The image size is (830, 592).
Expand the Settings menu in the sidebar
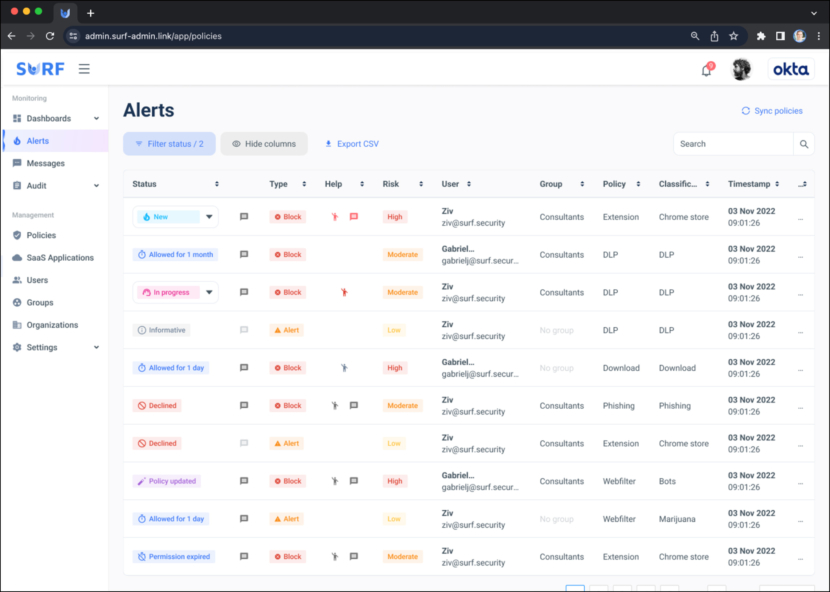[x=45, y=347]
